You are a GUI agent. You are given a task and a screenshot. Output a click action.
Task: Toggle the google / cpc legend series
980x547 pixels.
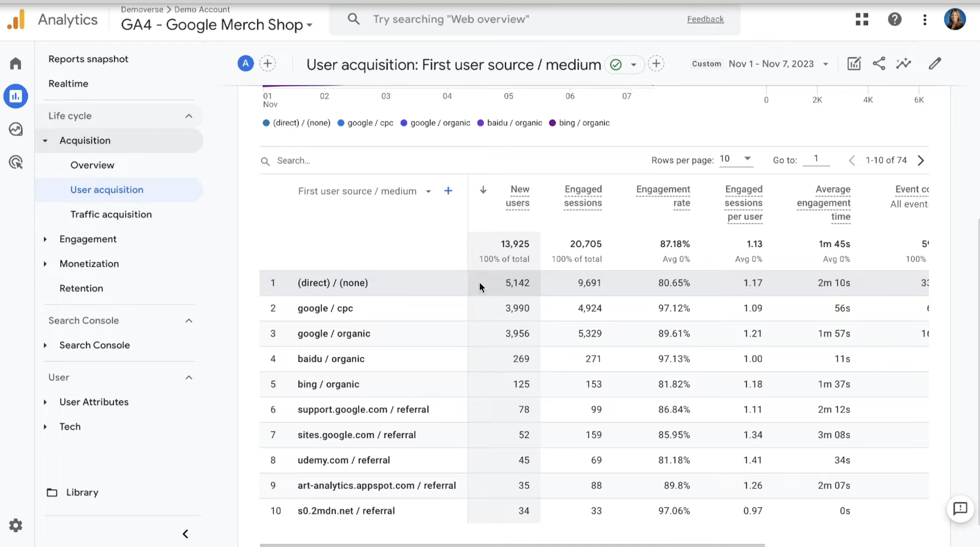coord(365,123)
